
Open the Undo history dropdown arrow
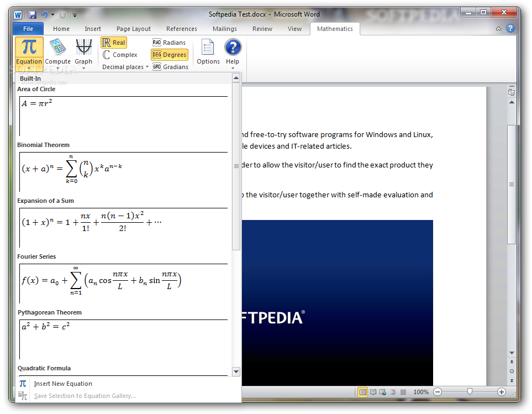pos(52,14)
